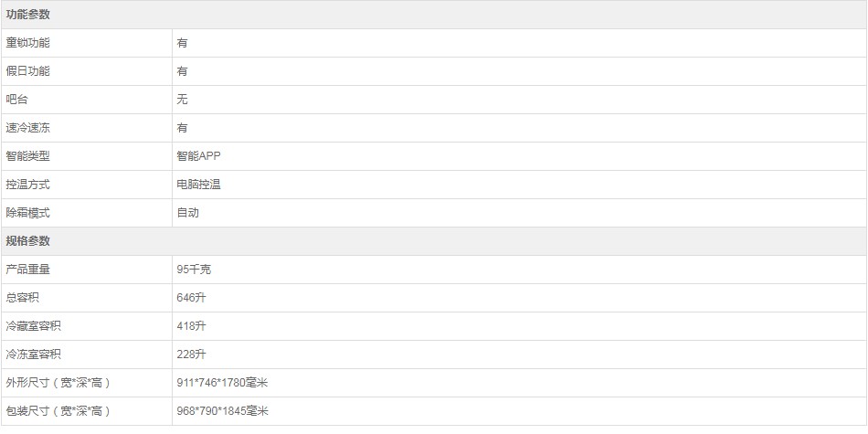This screenshot has width=868, height=434.
Task: Click the 功能参数 section header
Action: point(27,15)
